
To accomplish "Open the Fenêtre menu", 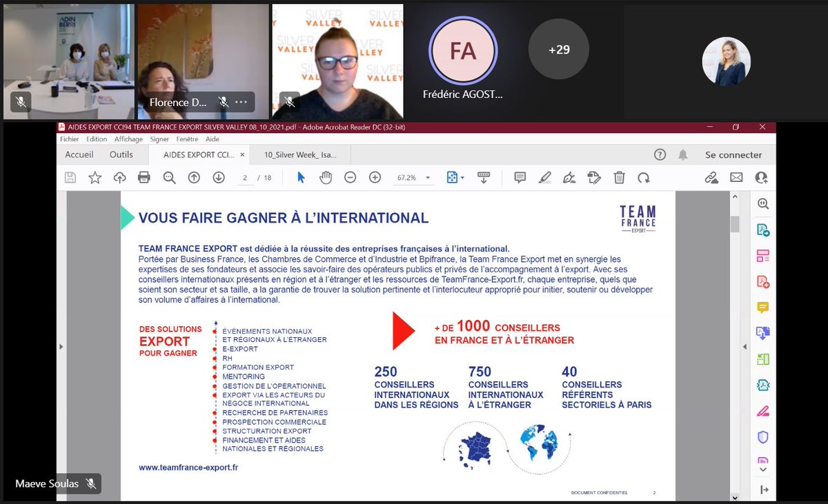I will (187, 139).
